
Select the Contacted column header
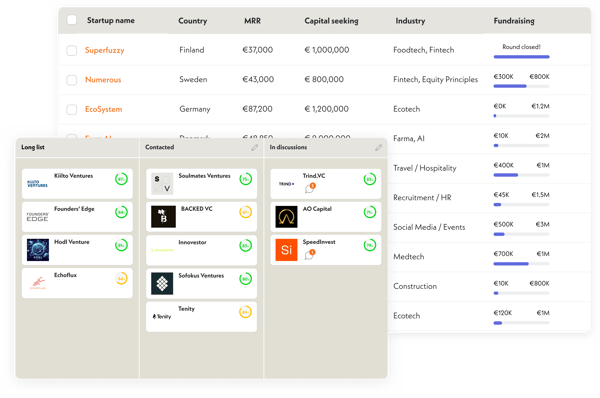(160, 147)
